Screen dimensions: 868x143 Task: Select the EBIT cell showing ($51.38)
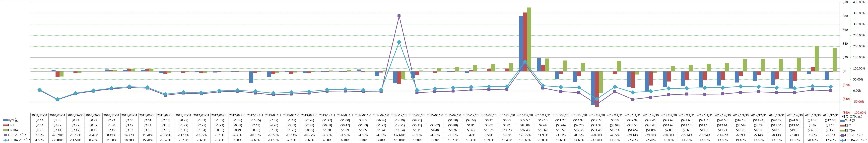pos(596,125)
